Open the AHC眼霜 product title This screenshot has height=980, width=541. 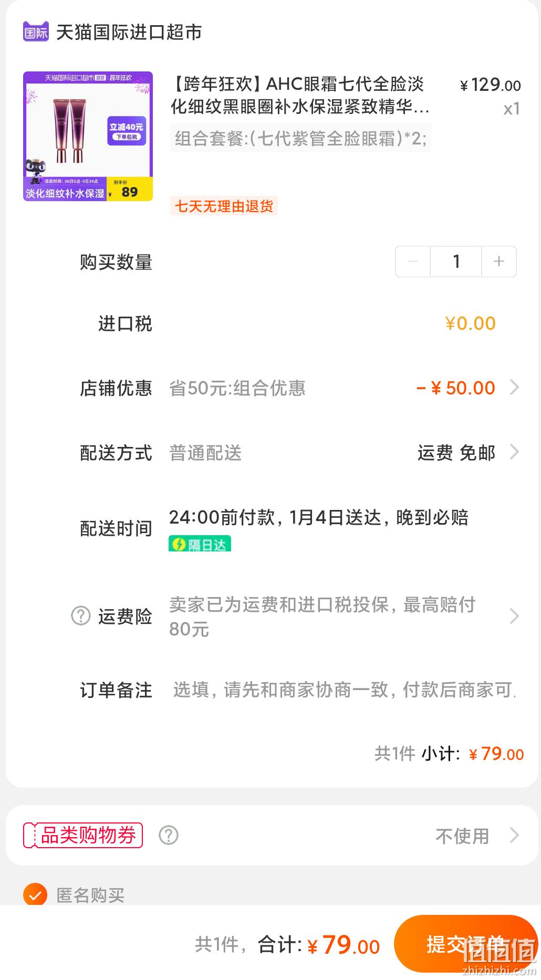coord(300,95)
